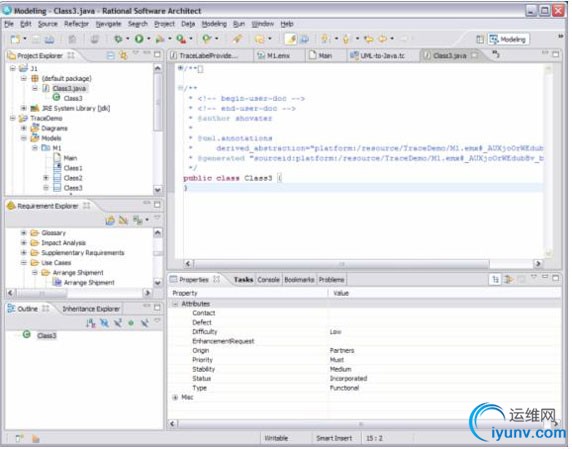Collapse the Attributes property group
Screen dimensions: 572x449
pos(175,304)
